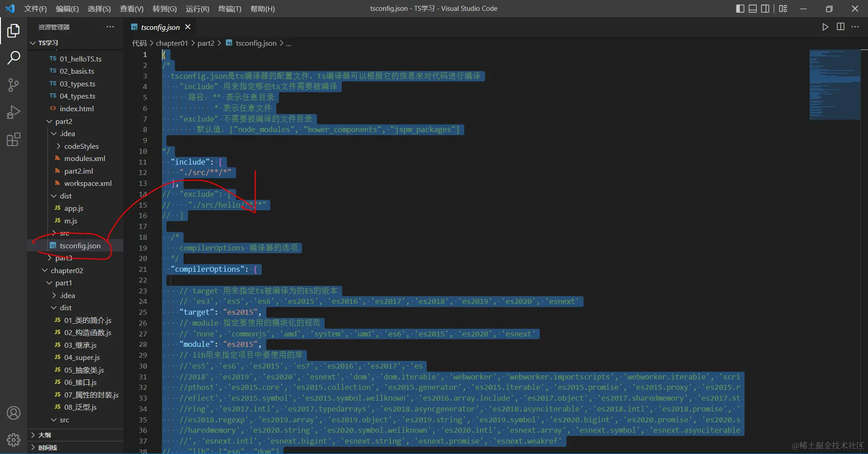Viewport: 868px width, 454px height.
Task: Open app.js in dist folder
Action: click(x=74, y=208)
